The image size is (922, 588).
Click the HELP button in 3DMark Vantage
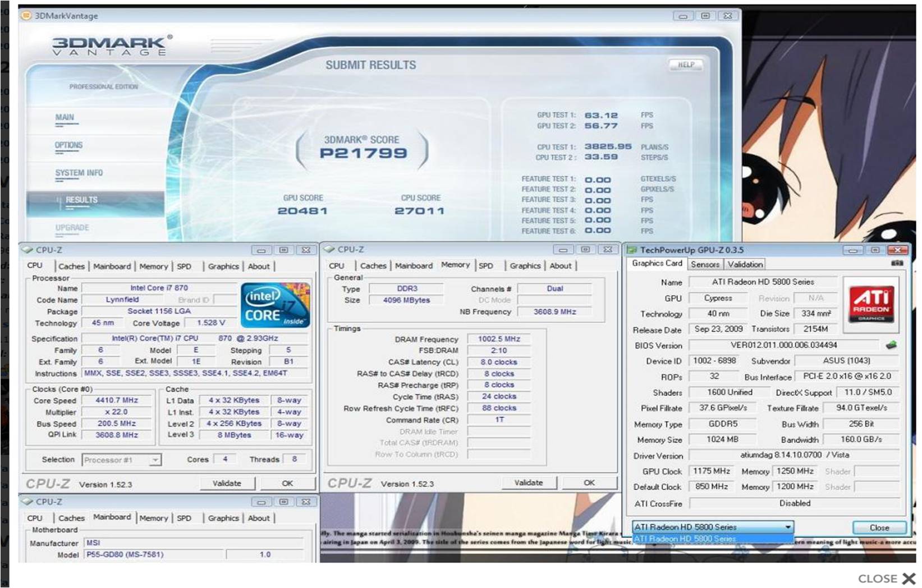686,65
